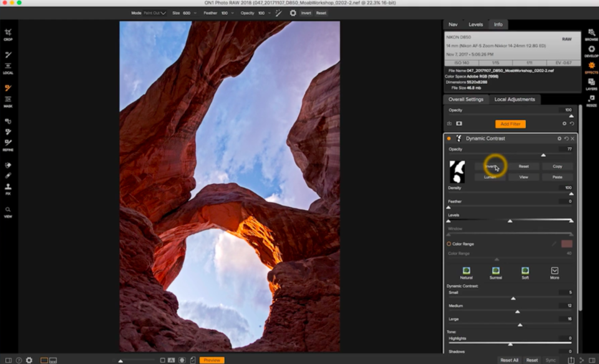
Task: Switch to single image view mode
Action: pyautogui.click(x=44, y=360)
